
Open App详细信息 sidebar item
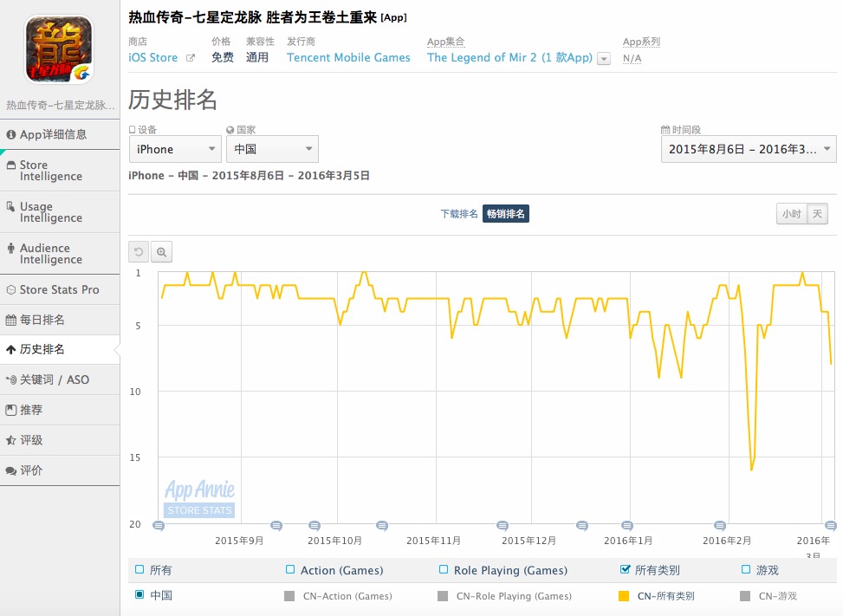(x=60, y=134)
